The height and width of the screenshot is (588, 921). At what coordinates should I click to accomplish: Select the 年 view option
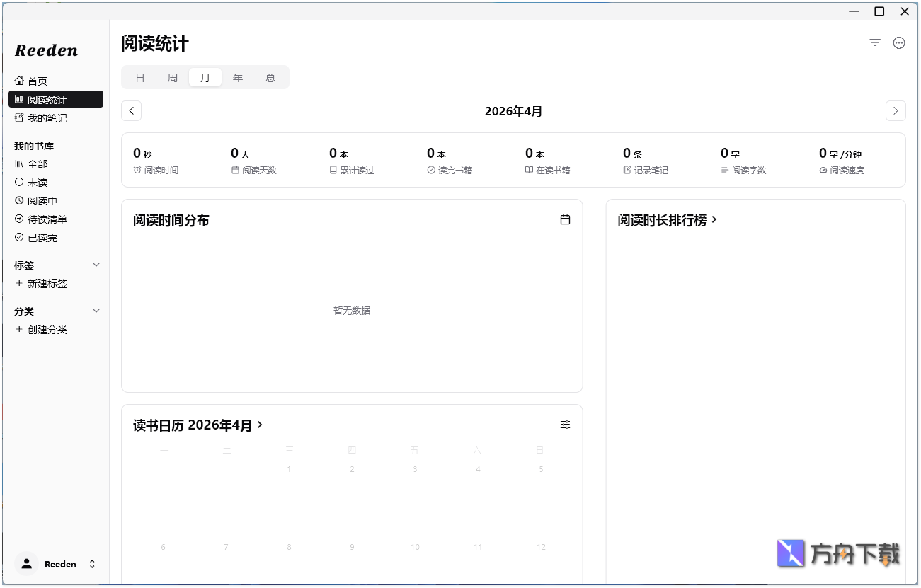tap(238, 77)
